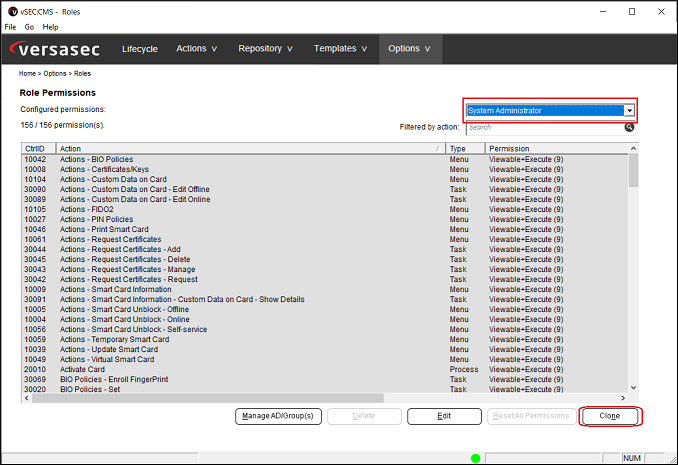The height and width of the screenshot is (465, 678).
Task: Click the Process type cell
Action: (x=464, y=369)
